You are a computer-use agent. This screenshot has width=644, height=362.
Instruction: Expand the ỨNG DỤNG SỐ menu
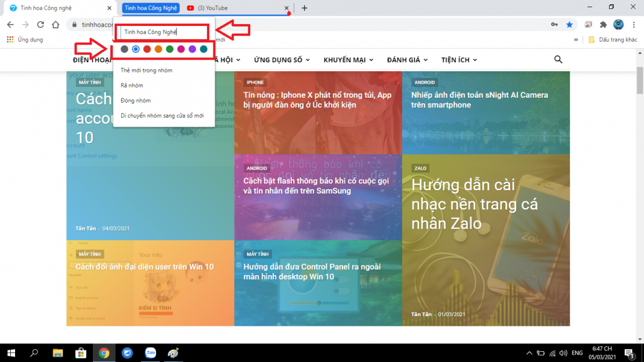(282, 60)
